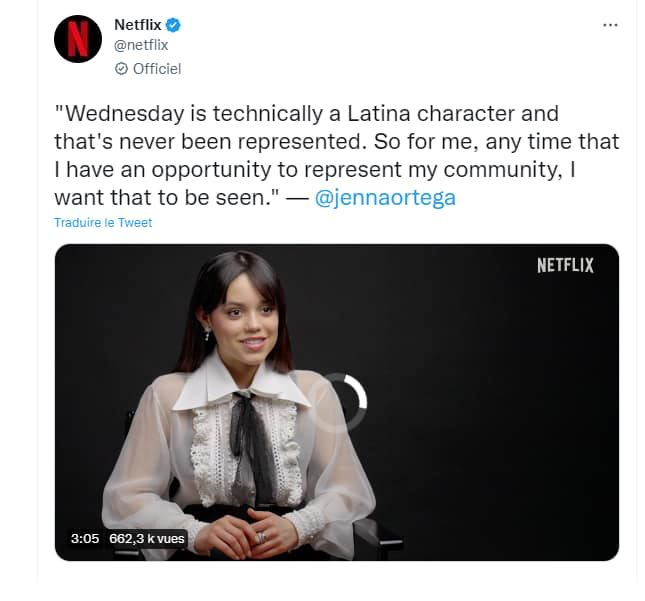This screenshot has width=645, height=601.
Task: Click the 3:05 video duration badge
Action: [x=85, y=538]
